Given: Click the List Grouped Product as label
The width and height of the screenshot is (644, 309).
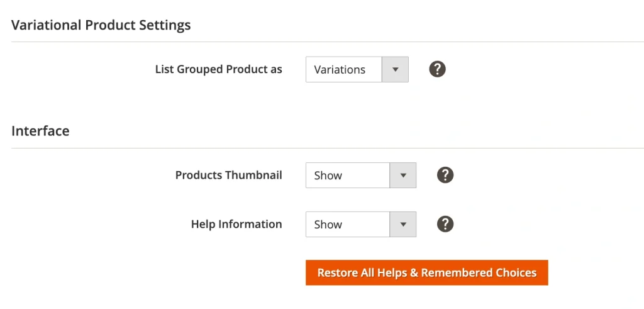Looking at the screenshot, I should click(218, 69).
